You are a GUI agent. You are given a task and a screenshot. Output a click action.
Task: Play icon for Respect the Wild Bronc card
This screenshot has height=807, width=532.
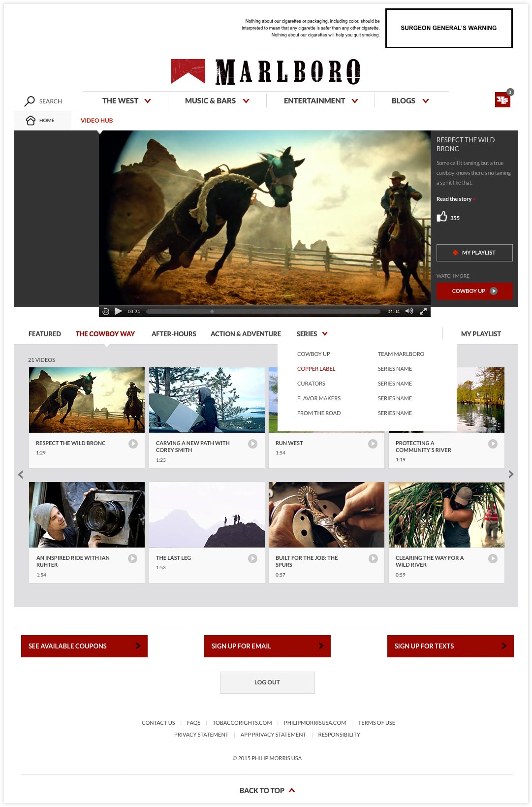(x=133, y=444)
